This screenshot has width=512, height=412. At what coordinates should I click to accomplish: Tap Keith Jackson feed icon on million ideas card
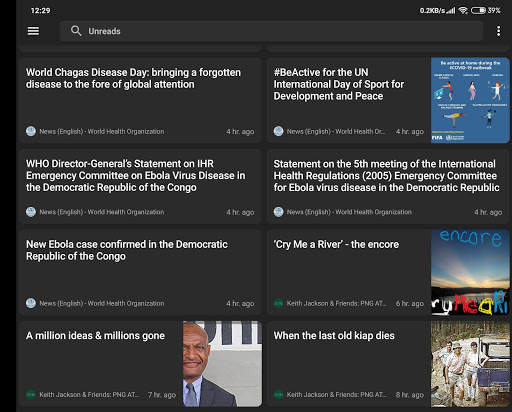coord(31,394)
